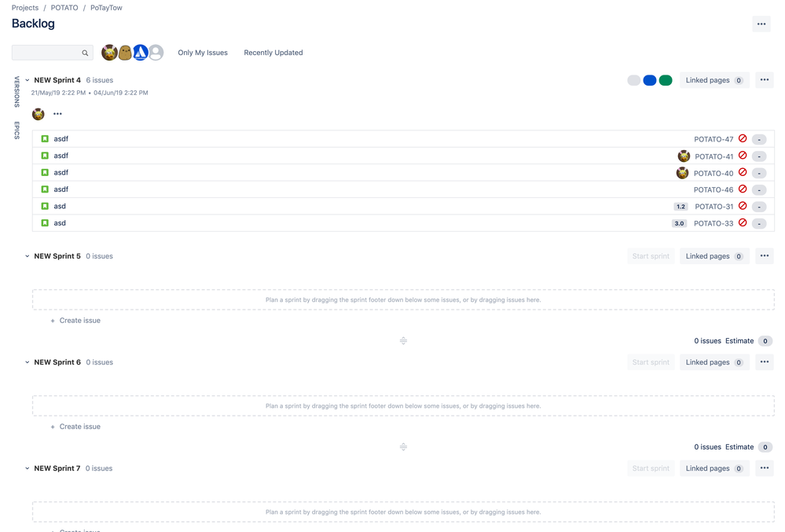The height and width of the screenshot is (532, 785).
Task: Click Create issue under NEW Sprint 6
Action: 77,426
